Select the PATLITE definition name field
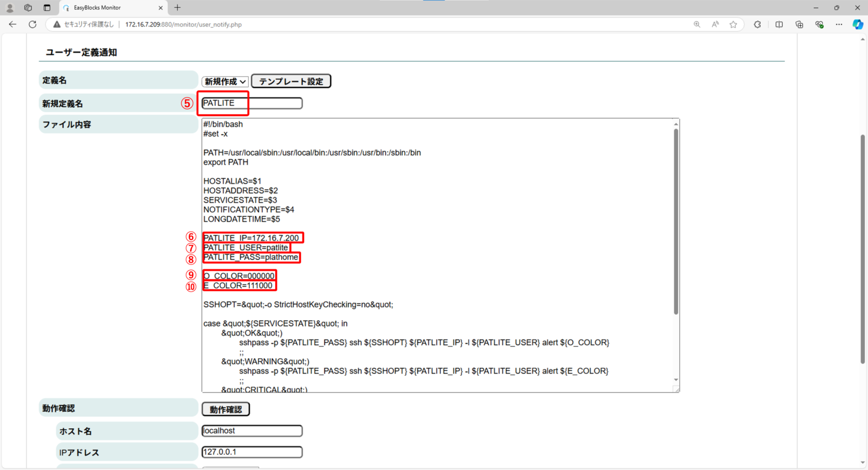 click(x=251, y=103)
